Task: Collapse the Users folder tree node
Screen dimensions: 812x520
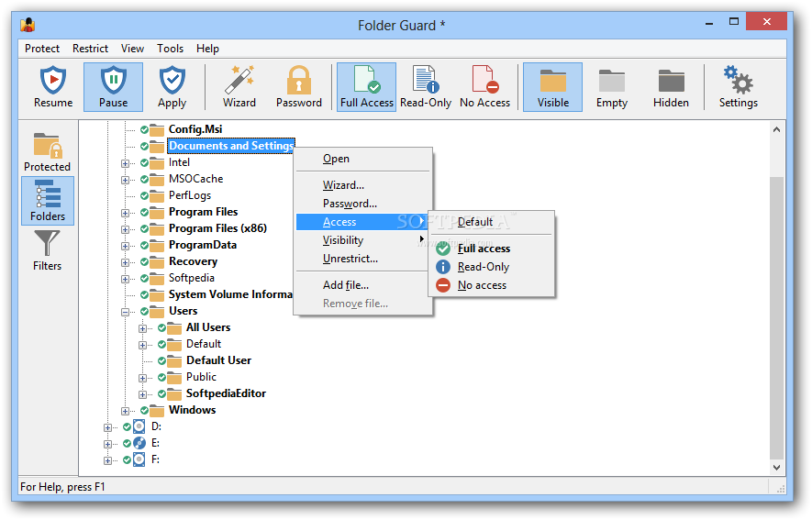Action: click(x=126, y=312)
